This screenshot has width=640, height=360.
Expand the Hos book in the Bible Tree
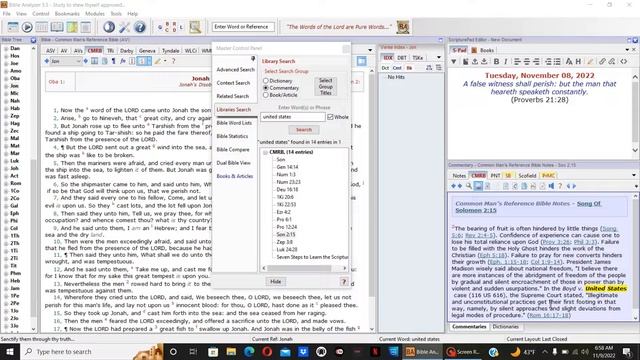pos(6,56)
